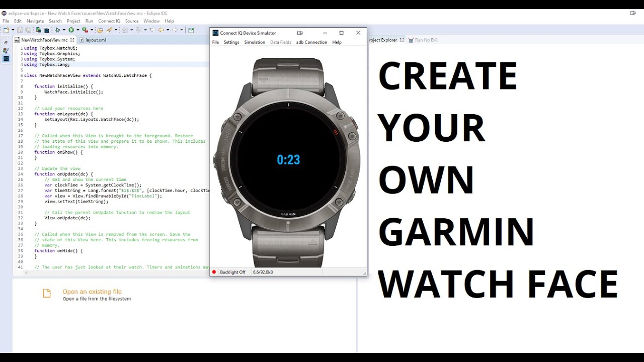
Task: Open the Source menu
Action: point(132,21)
